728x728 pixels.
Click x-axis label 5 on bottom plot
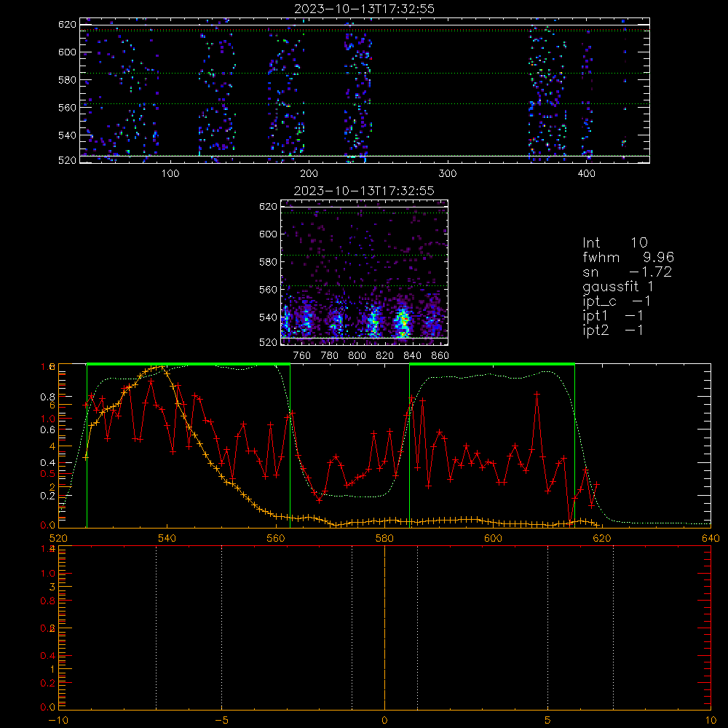click(548, 721)
